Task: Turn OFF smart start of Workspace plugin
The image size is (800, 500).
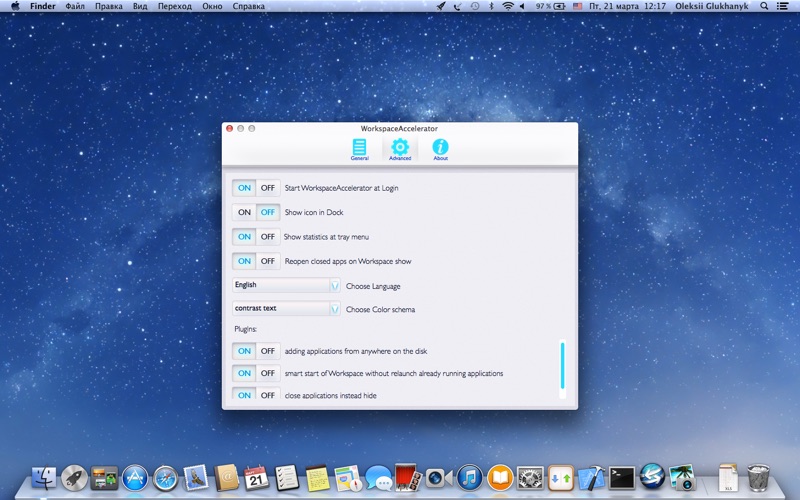Action: (x=268, y=373)
